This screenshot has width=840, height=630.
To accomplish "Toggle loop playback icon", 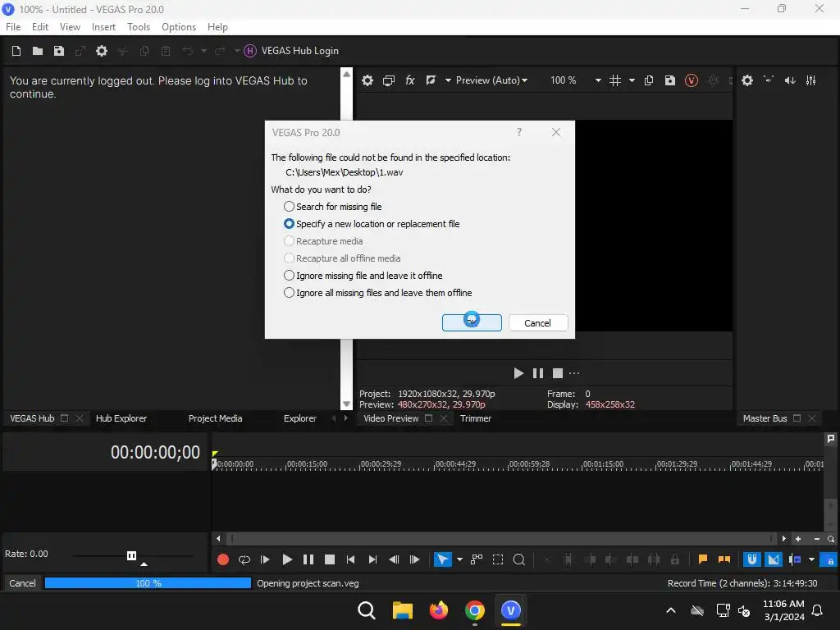I will [x=244, y=559].
